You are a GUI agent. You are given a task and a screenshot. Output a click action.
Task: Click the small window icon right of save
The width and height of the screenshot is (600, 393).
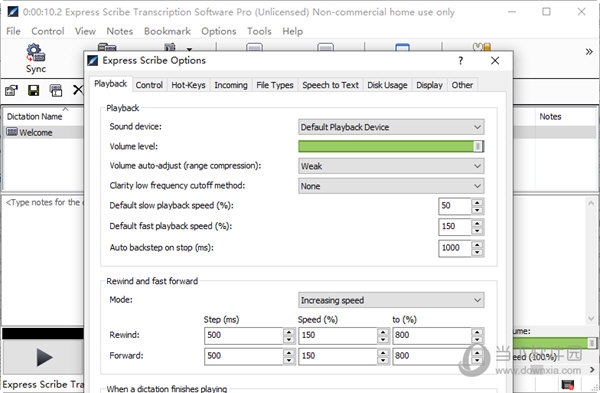56,90
